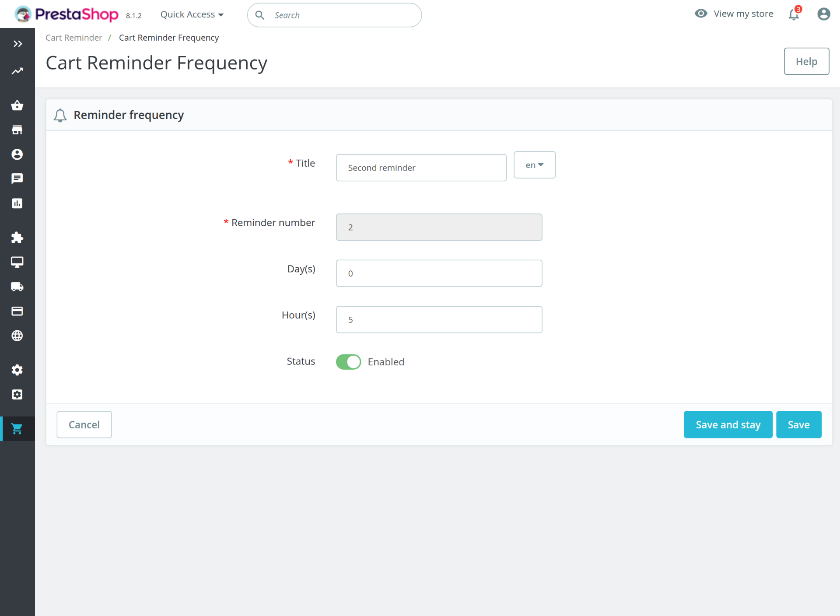This screenshot has width=840, height=616.
Task: Click the Hour(s) input field
Action: tap(439, 319)
